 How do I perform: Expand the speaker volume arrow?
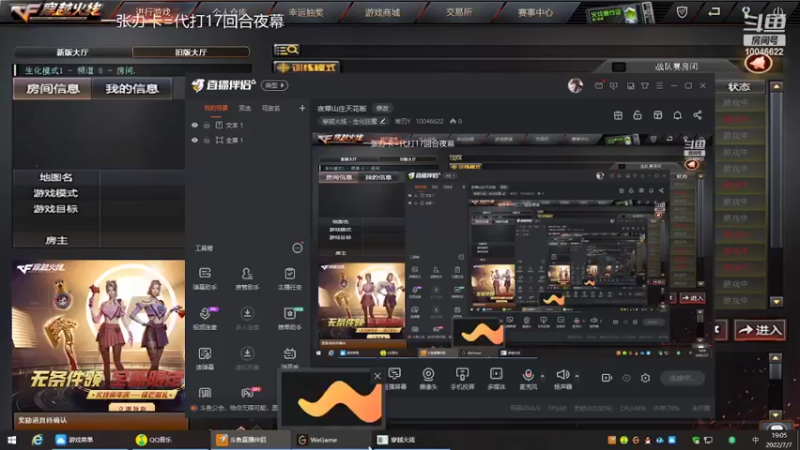pyautogui.click(x=577, y=377)
